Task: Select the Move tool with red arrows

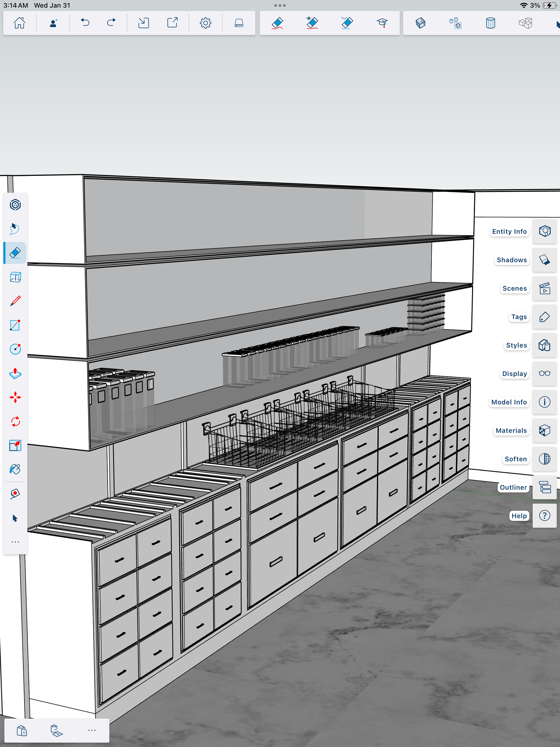Action: pyautogui.click(x=15, y=397)
